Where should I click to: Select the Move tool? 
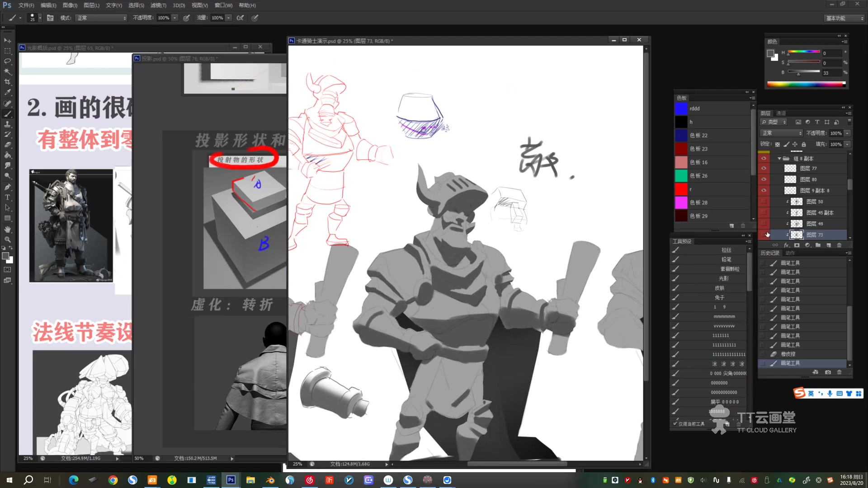point(8,41)
